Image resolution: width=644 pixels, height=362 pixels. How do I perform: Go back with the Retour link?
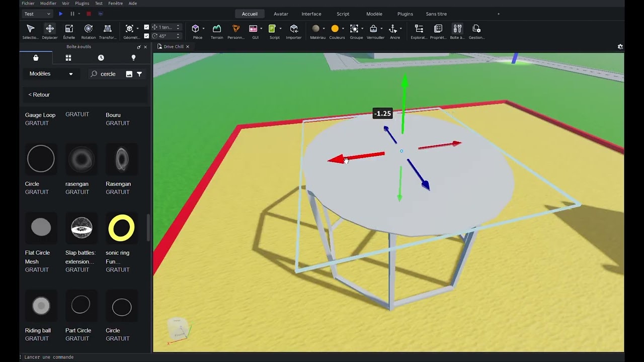click(39, 95)
